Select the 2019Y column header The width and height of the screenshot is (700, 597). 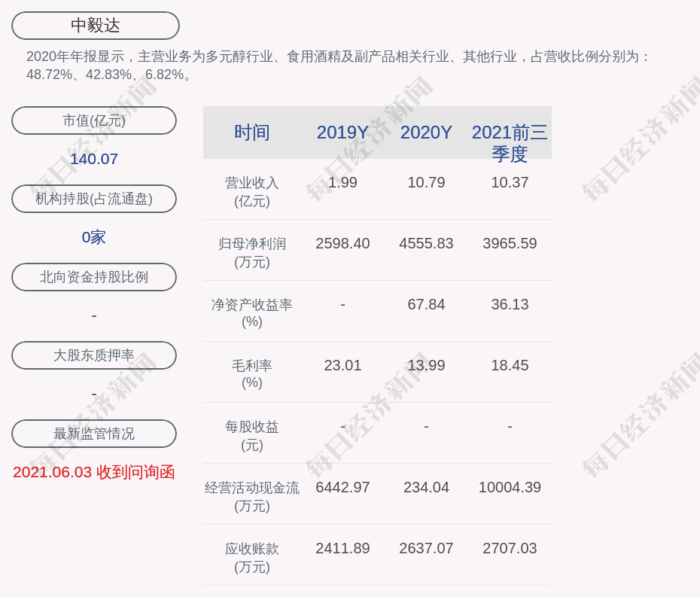point(342,132)
